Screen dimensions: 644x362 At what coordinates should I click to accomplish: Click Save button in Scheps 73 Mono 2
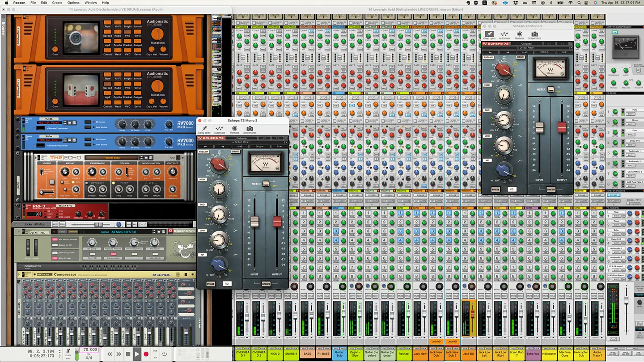pyautogui.click(x=564, y=52)
